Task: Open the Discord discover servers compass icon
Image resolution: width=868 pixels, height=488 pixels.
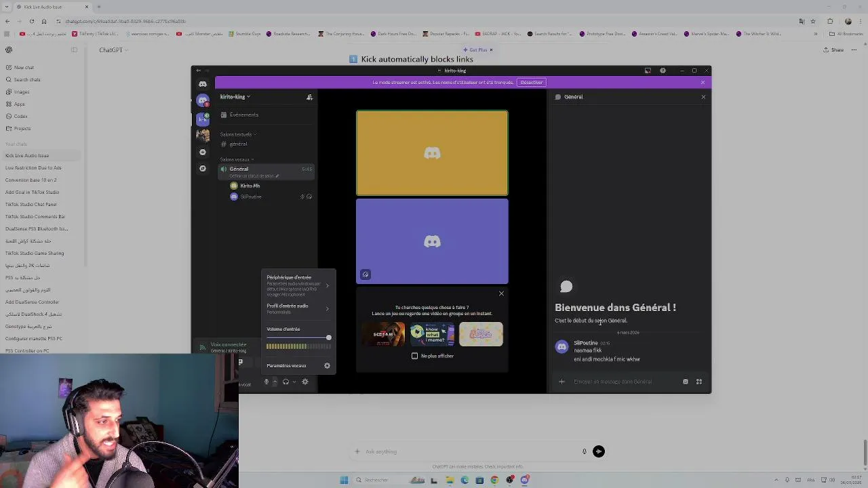Action: click(202, 168)
